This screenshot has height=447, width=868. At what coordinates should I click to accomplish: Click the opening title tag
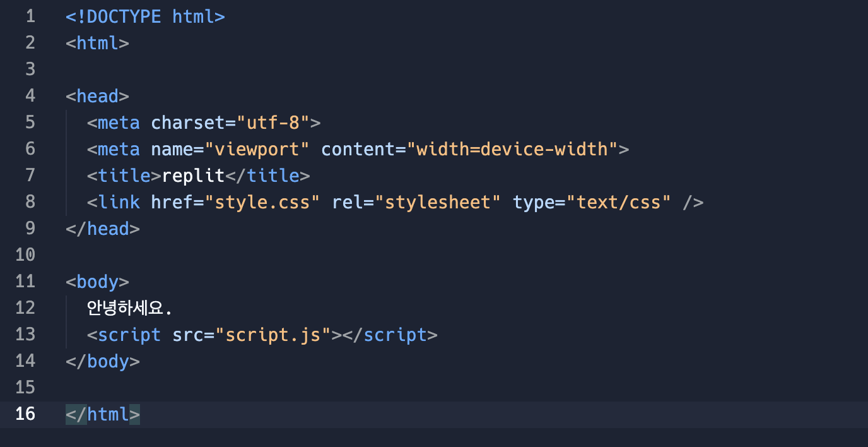[124, 176]
